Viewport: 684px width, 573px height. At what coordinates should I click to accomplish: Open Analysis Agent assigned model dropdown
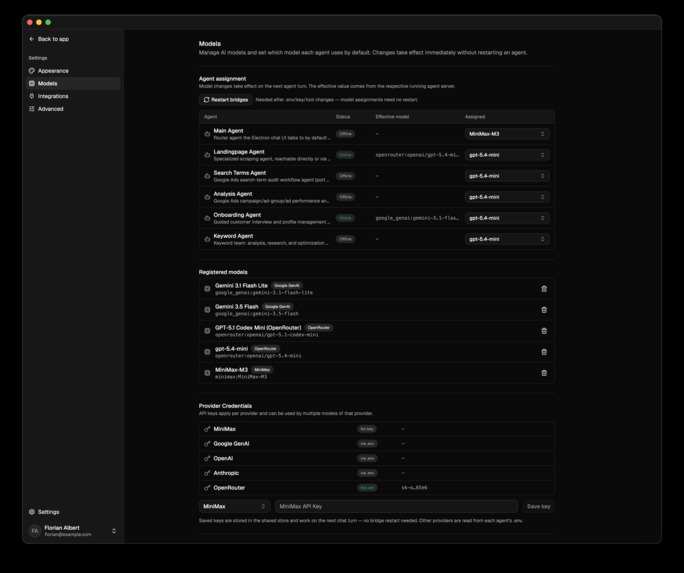pos(506,197)
